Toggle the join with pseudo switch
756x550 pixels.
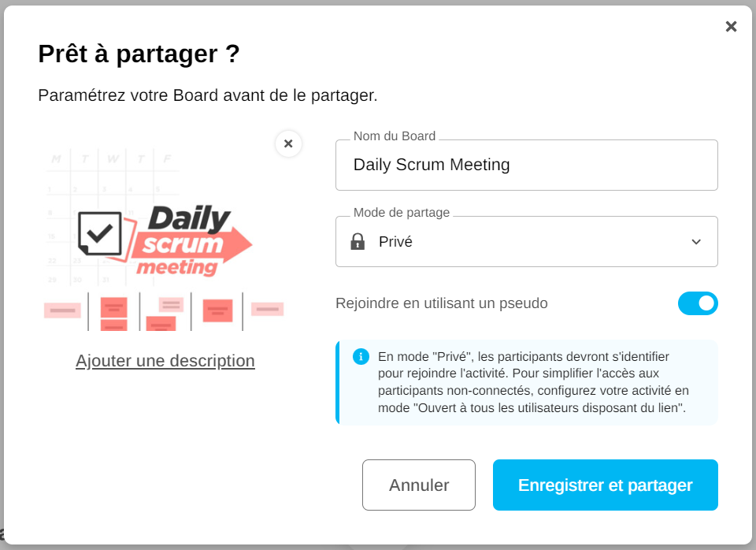(x=698, y=303)
